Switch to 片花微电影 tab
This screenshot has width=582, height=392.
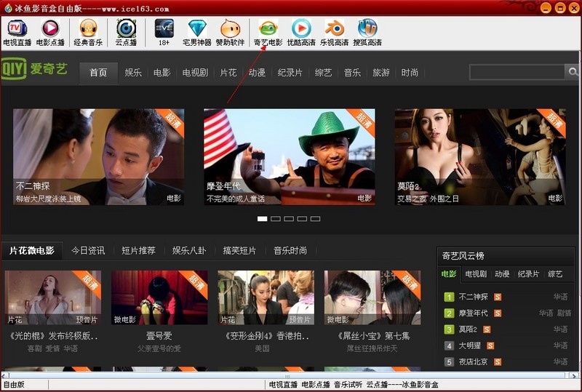tap(32, 251)
